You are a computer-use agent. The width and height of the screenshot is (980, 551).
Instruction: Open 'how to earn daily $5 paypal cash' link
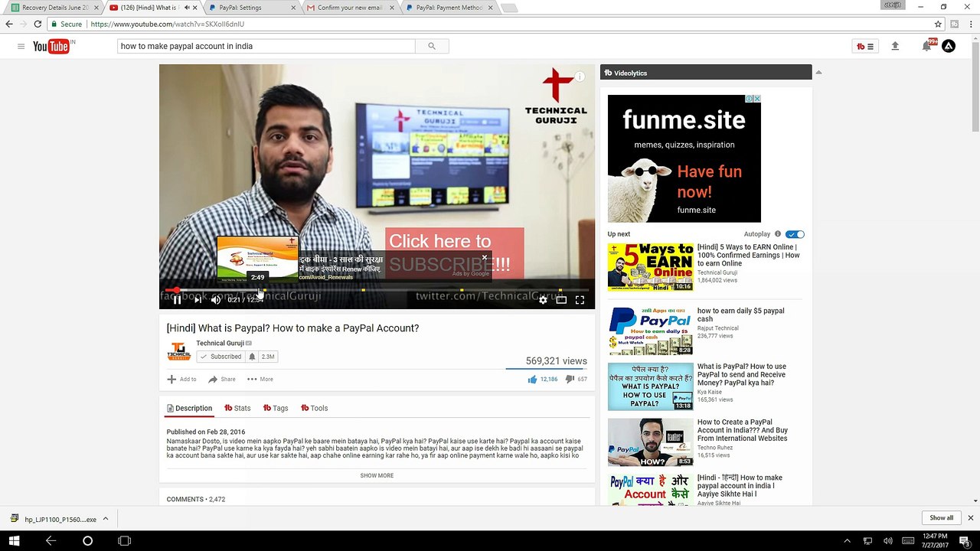(740, 315)
